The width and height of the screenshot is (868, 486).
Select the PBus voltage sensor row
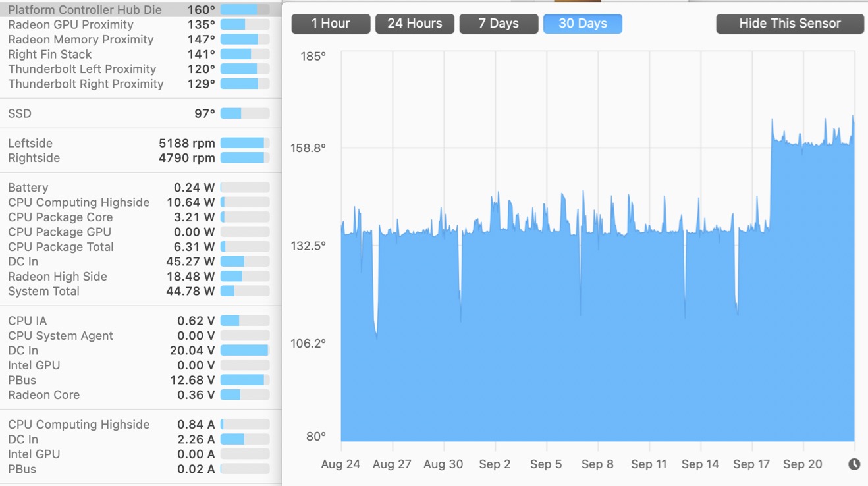141,380
